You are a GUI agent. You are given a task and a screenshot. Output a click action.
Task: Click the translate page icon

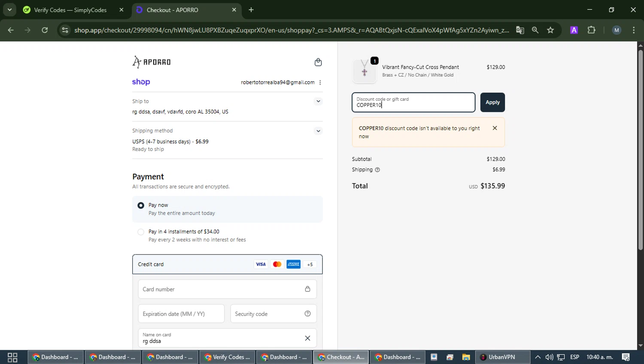pyautogui.click(x=520, y=30)
